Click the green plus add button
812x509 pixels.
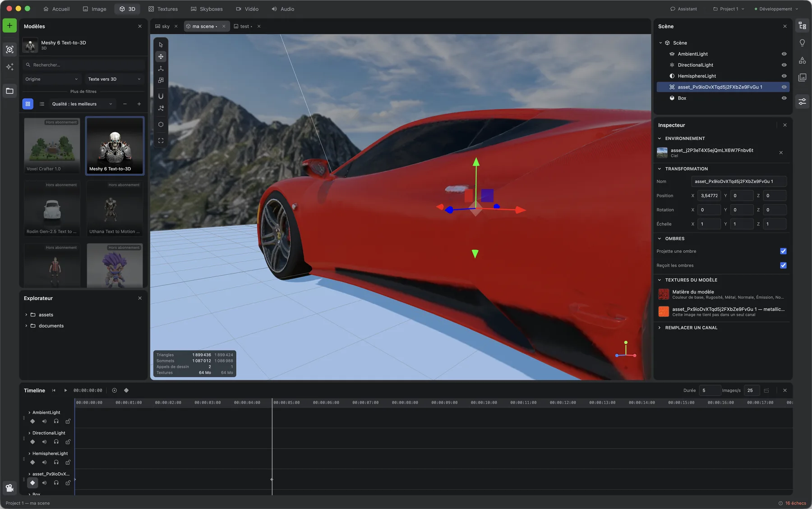9,26
